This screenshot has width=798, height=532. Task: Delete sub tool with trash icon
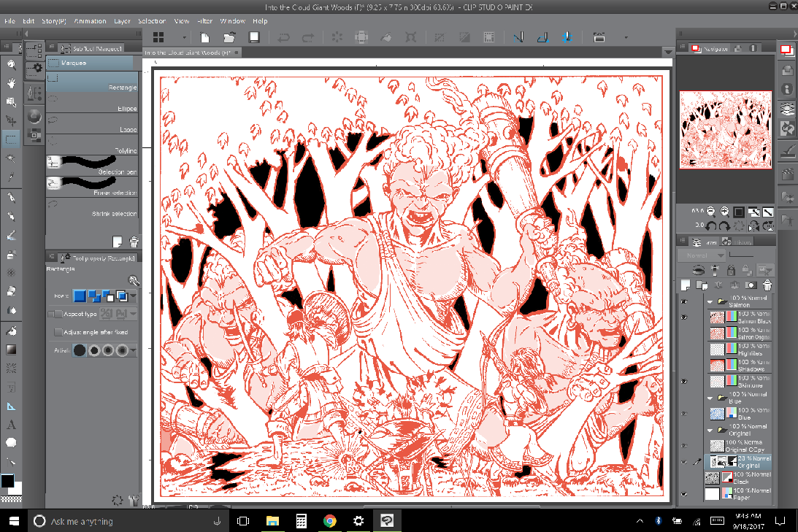point(134,242)
